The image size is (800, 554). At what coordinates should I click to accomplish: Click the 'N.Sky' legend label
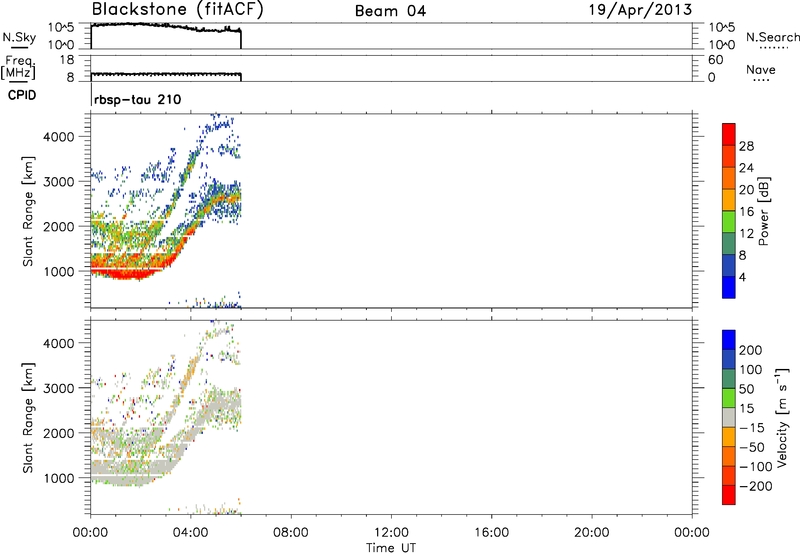pos(19,37)
